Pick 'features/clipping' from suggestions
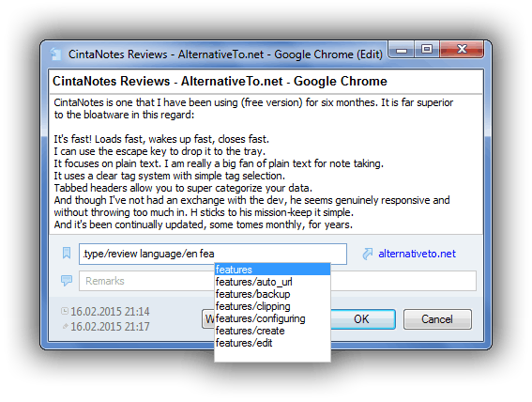 (x=272, y=306)
